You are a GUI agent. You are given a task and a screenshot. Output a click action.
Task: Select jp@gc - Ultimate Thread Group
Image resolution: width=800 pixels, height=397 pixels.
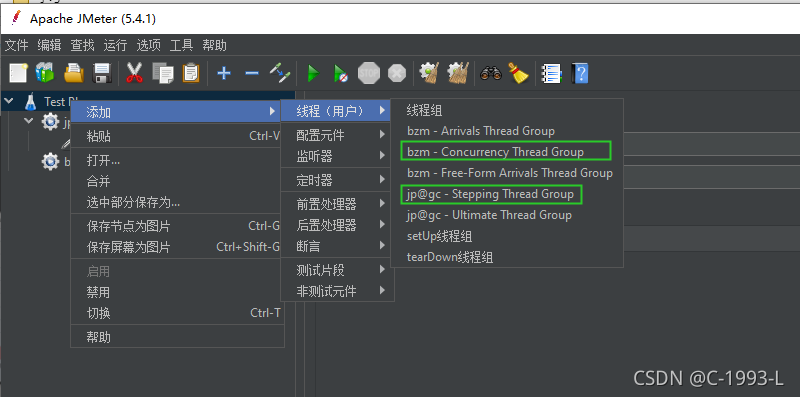pyautogui.click(x=507, y=215)
